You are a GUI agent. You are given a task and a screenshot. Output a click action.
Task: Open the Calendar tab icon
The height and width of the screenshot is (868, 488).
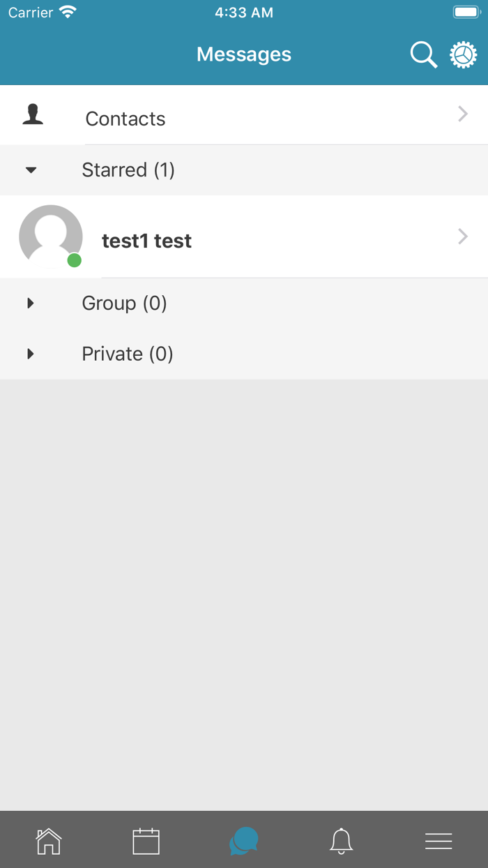[x=146, y=841]
